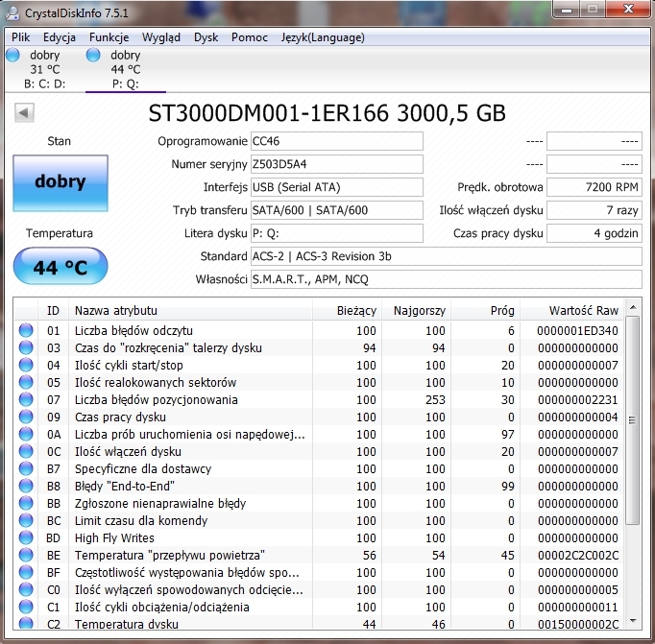Image resolution: width=655 pixels, height=644 pixels.
Task: Click the serial number field Z503D5A4
Action: pyautogui.click(x=337, y=164)
